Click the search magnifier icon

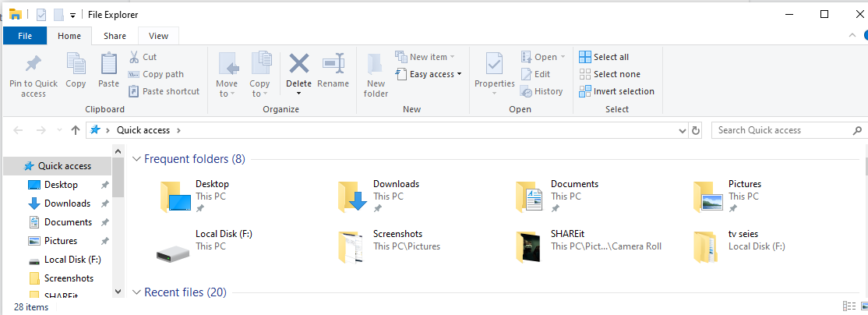point(857,131)
